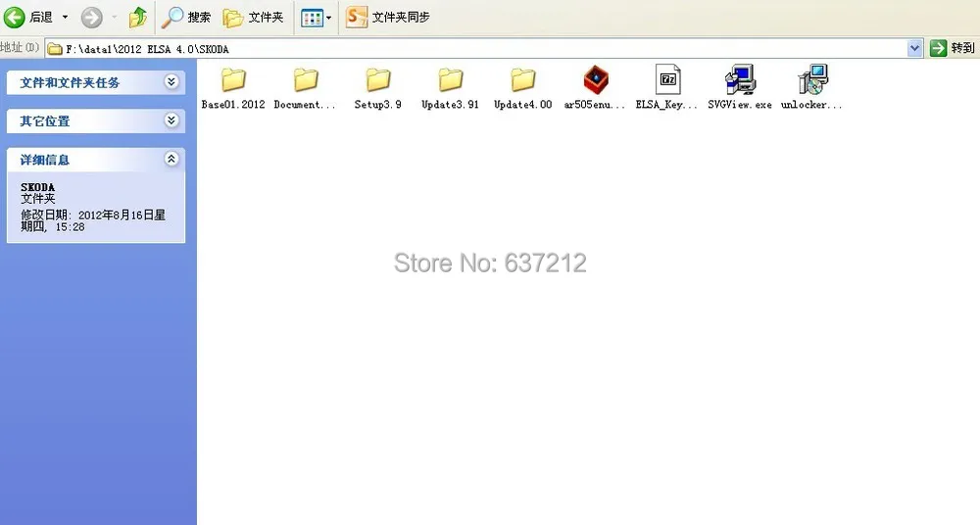This screenshot has width=980, height=525.
Task: Click the Setup3.9 file name label
Action: pyautogui.click(x=378, y=105)
